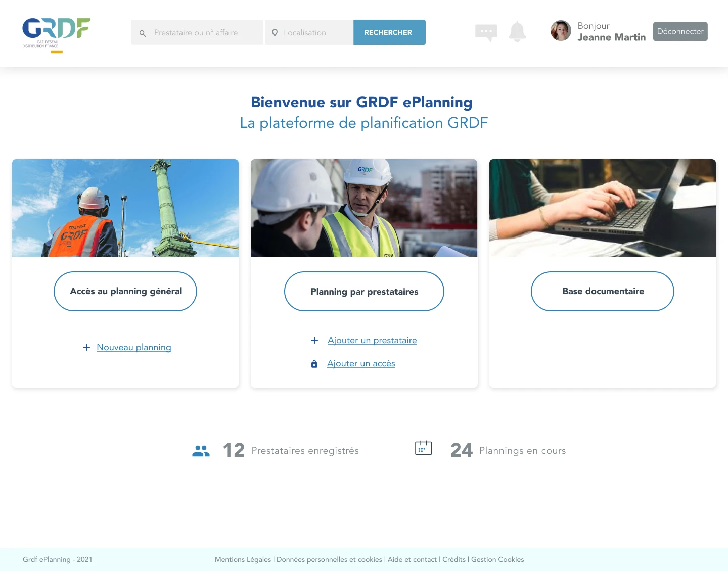Screen dimensions: 728x571
Task: Click the calendar icon for plannings en cours
Action: click(424, 448)
